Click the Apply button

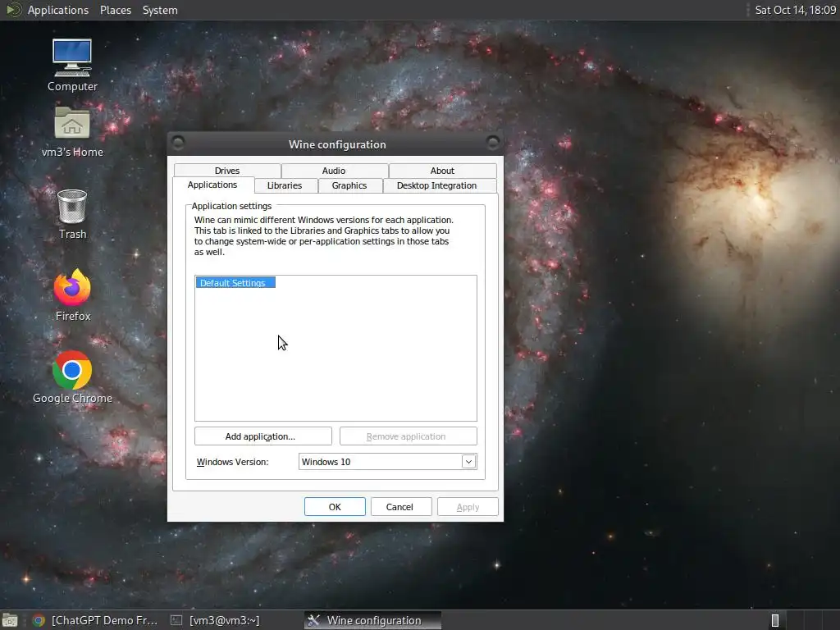[x=468, y=507]
